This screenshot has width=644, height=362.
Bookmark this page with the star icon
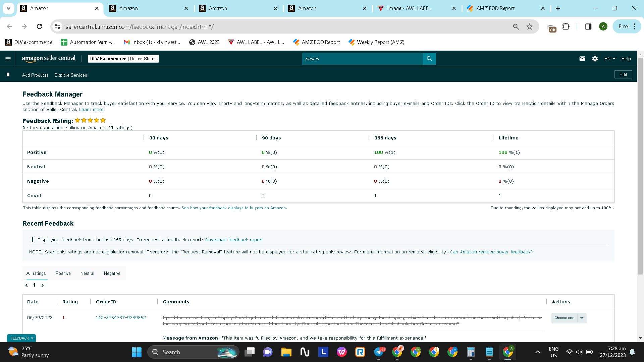[x=530, y=26]
